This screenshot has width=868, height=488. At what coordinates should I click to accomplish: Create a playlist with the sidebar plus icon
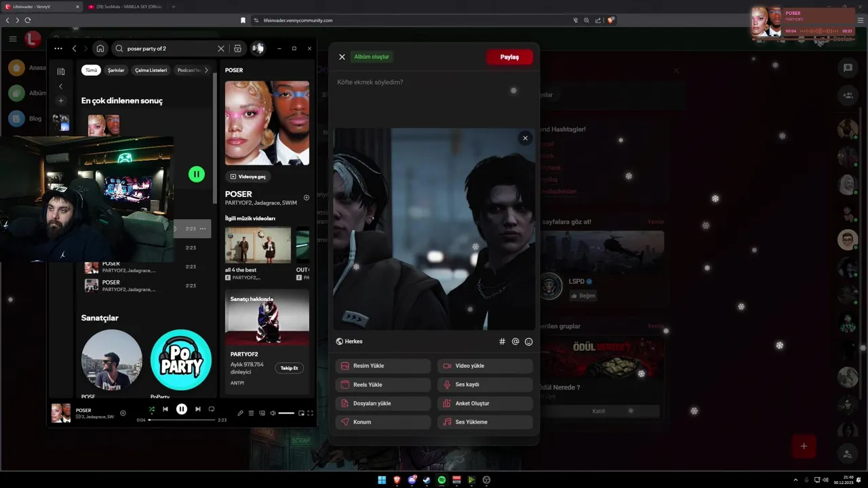(60, 100)
